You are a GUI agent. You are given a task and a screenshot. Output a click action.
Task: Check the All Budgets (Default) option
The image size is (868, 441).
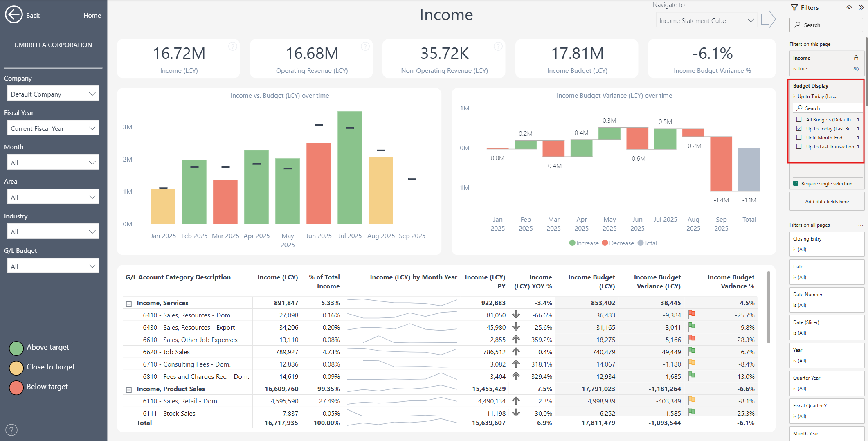pyautogui.click(x=799, y=120)
